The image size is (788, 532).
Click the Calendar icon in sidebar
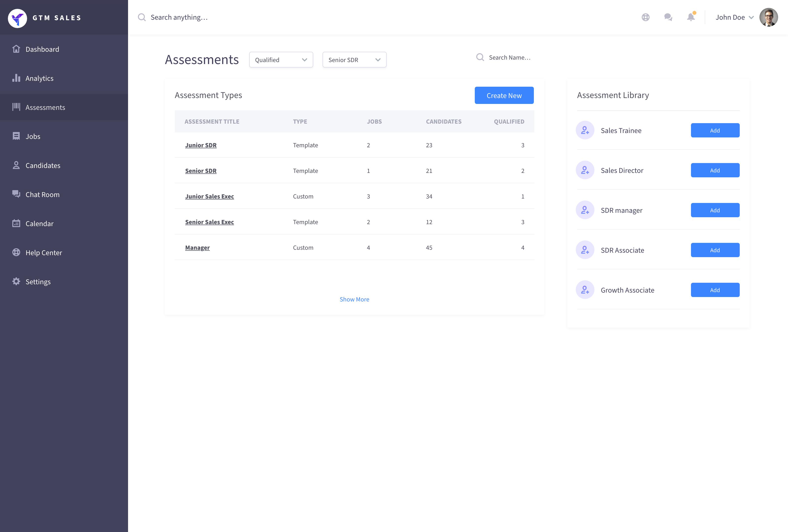[x=16, y=223]
